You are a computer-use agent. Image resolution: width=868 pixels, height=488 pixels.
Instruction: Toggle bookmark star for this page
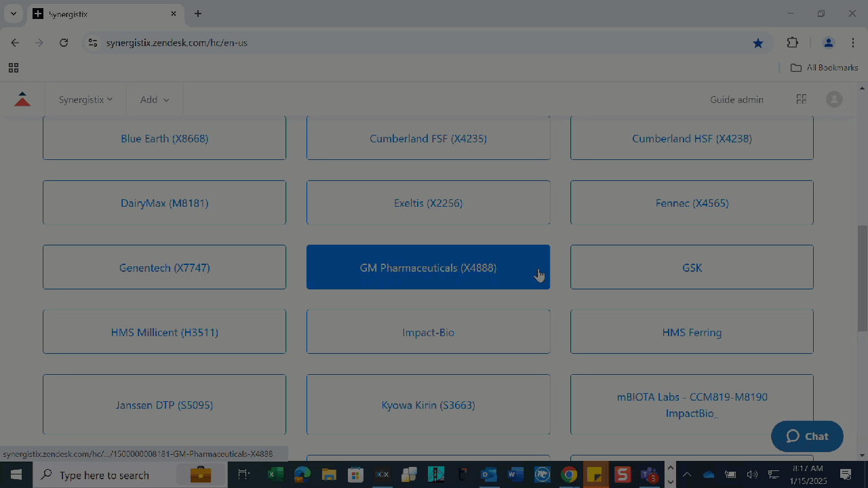coord(758,43)
